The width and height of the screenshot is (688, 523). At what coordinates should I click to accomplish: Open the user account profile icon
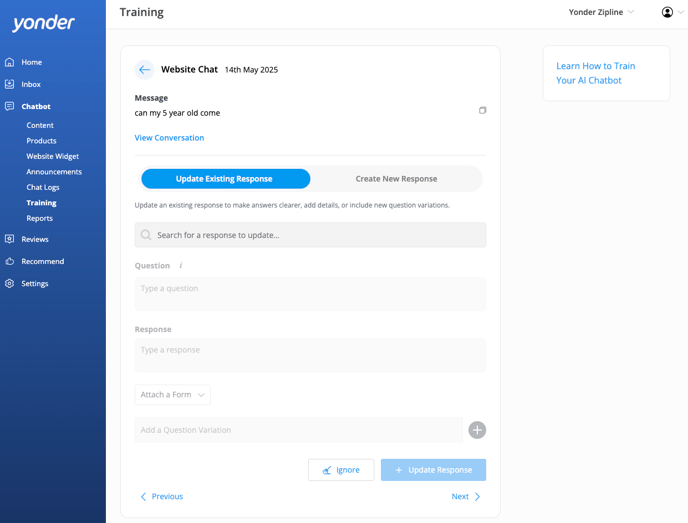click(x=668, y=12)
